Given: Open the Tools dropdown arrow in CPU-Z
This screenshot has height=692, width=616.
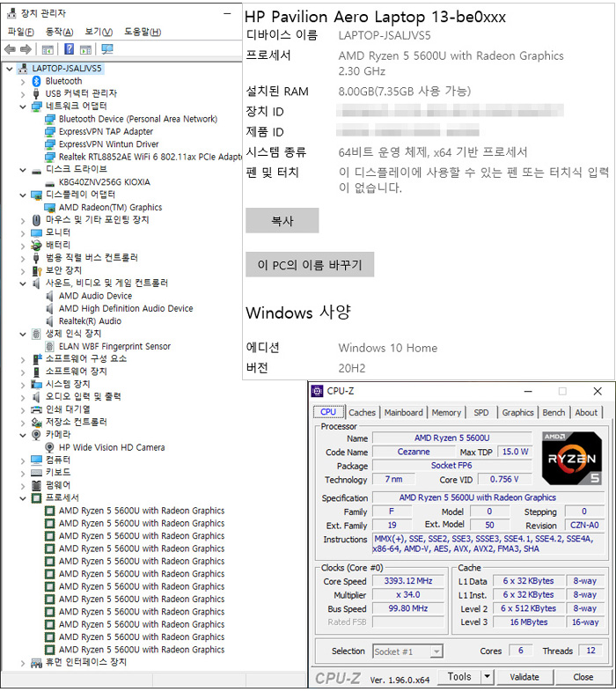Looking at the screenshot, I should click(x=488, y=676).
